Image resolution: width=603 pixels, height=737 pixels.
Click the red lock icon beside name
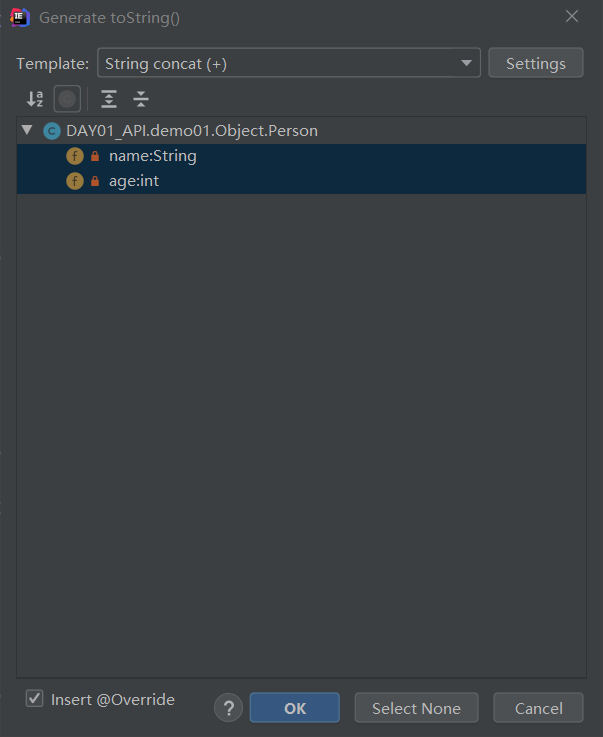[95, 156]
